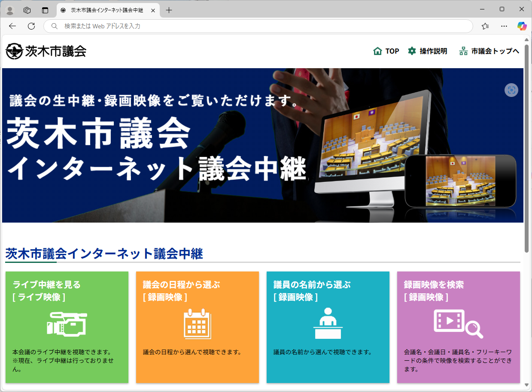Close the 茨木市議会インターネット議会中継 tab
532x392 pixels.
153,10
